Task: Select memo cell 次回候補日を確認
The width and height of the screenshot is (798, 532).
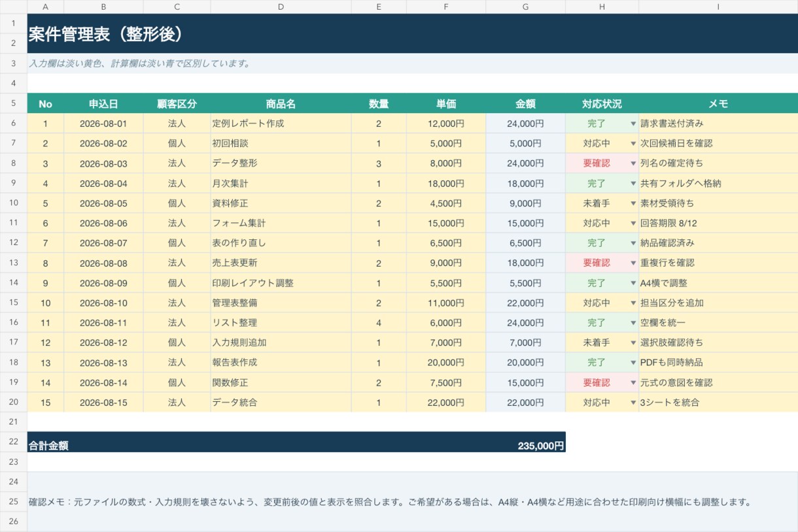Action: click(718, 143)
